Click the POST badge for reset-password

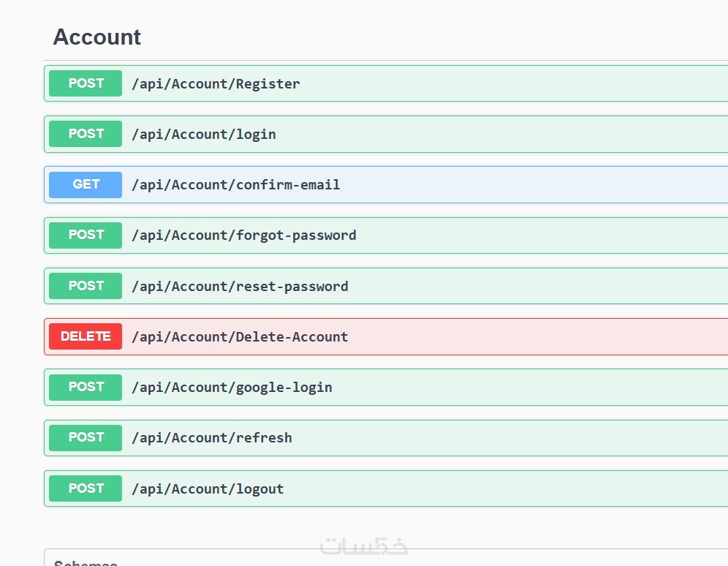pyautogui.click(x=86, y=286)
